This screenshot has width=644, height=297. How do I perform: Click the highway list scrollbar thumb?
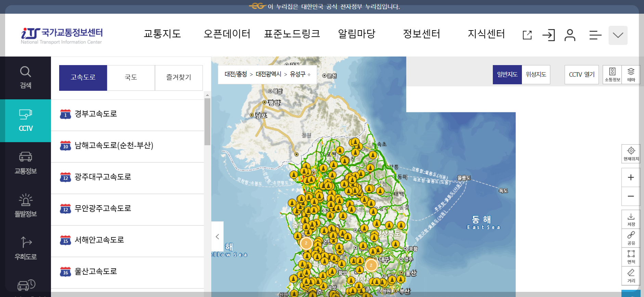pos(207,122)
